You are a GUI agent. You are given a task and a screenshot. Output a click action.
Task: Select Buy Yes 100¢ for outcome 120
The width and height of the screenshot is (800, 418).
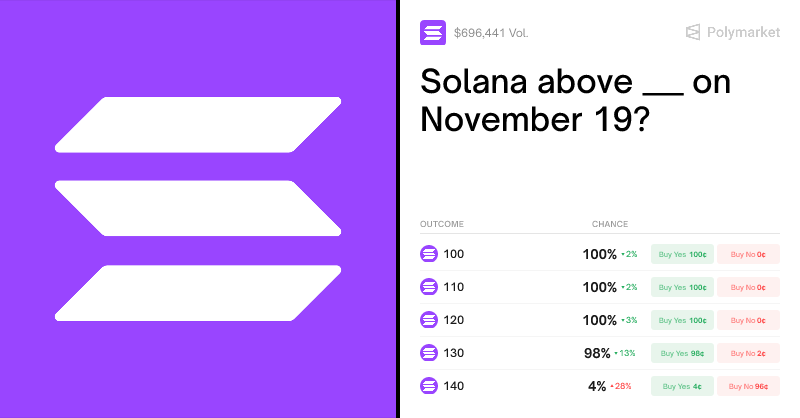[x=682, y=320]
